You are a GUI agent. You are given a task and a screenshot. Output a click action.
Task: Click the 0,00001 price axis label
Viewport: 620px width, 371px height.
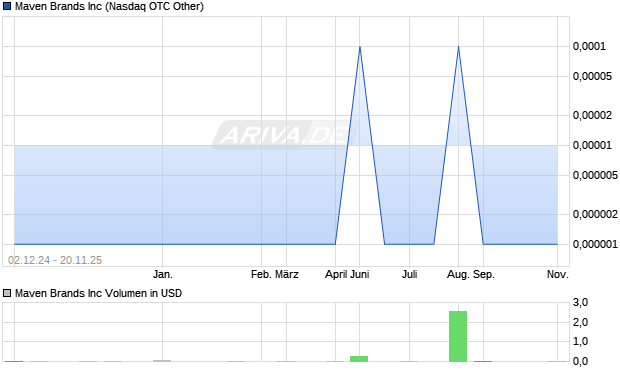592,146
